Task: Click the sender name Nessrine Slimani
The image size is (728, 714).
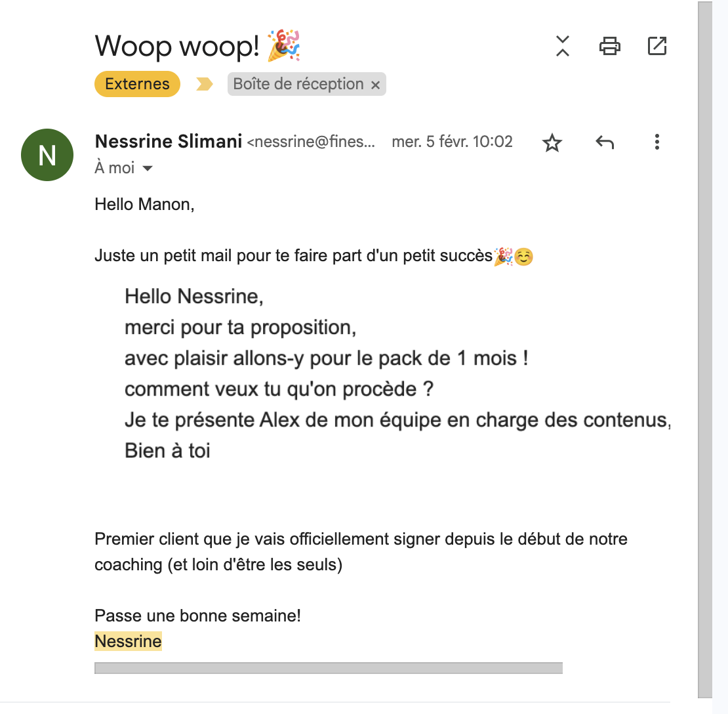Action: click(169, 141)
